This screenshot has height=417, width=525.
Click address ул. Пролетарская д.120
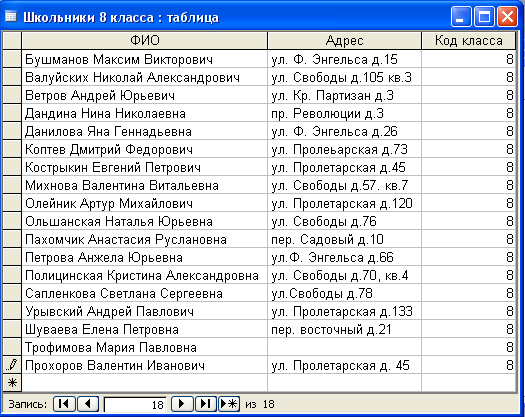(344, 203)
